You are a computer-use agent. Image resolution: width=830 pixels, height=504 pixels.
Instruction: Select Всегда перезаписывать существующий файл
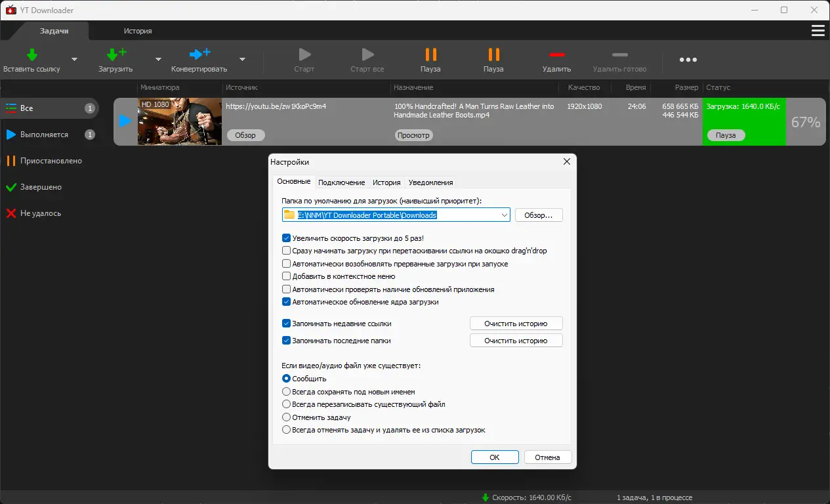tap(286, 404)
